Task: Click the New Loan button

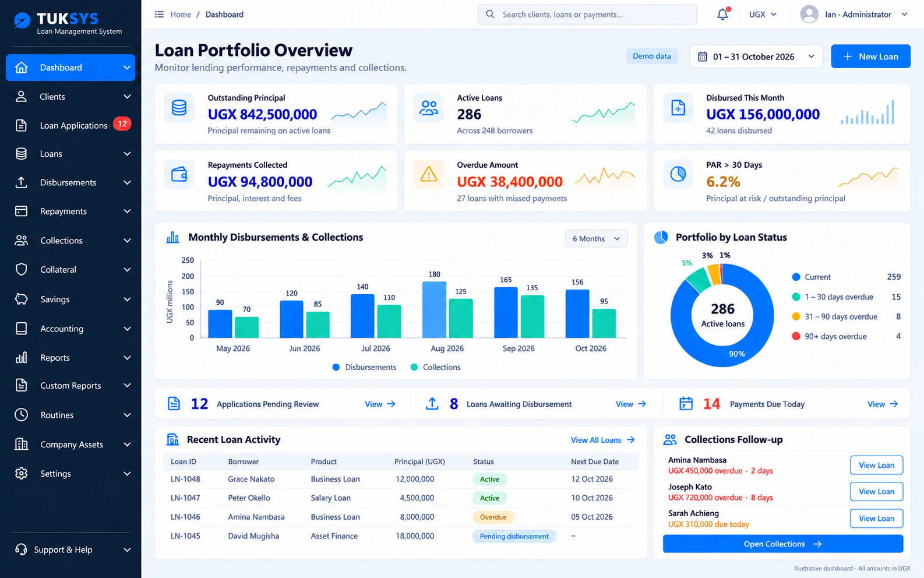Action: 870,57
